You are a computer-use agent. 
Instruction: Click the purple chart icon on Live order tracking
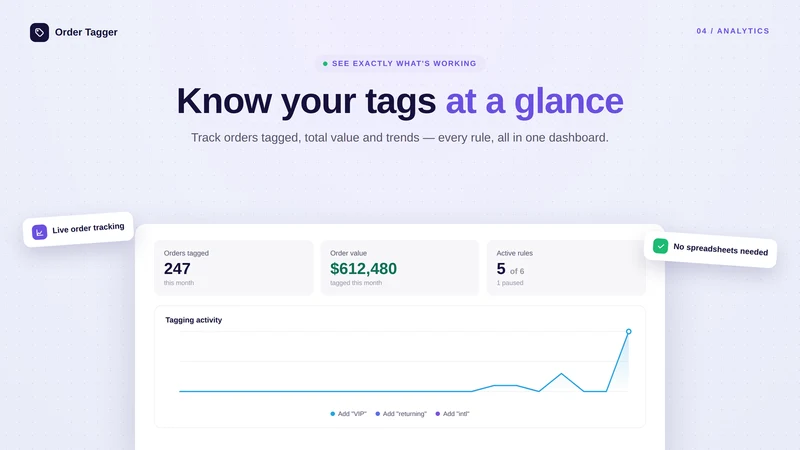39,232
